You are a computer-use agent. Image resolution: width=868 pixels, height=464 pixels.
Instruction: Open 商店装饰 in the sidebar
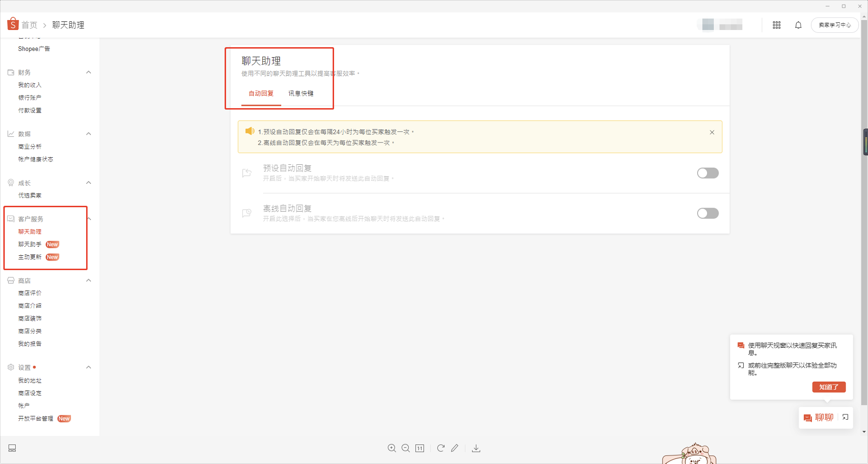tap(30, 318)
